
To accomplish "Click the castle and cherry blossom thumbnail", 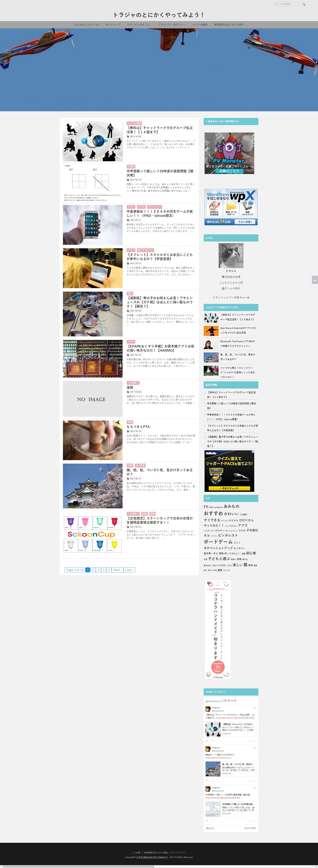I will click(x=93, y=486).
